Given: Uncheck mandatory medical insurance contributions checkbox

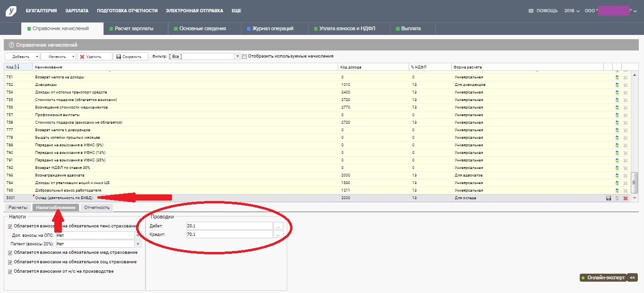Looking at the screenshot, I should [x=10, y=253].
